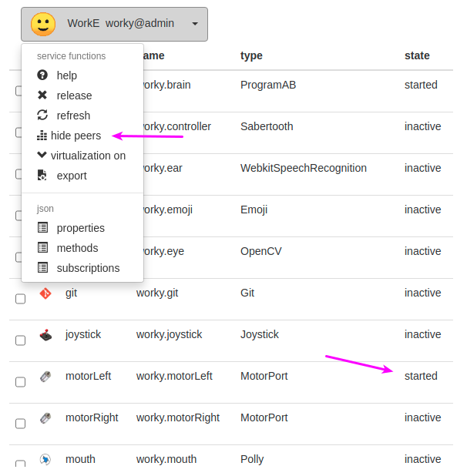Select refresh menu entry
Image resolution: width=467 pixels, height=476 pixels.
(x=73, y=116)
